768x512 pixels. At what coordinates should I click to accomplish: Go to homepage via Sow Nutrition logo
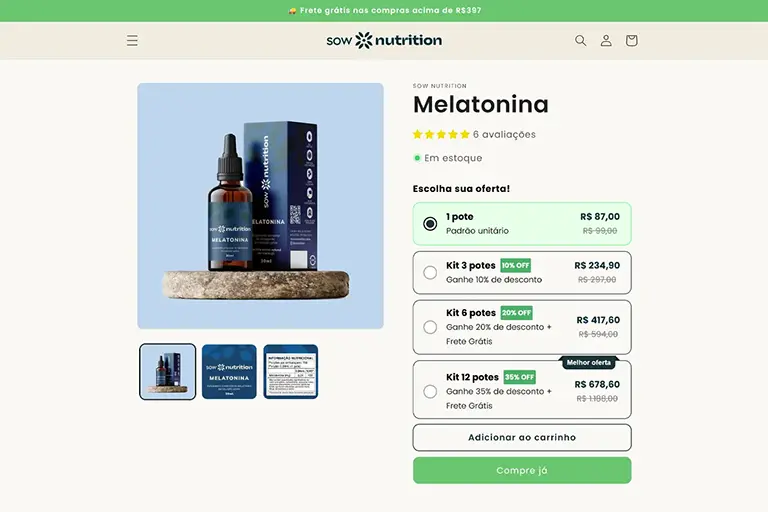pyautogui.click(x=384, y=40)
